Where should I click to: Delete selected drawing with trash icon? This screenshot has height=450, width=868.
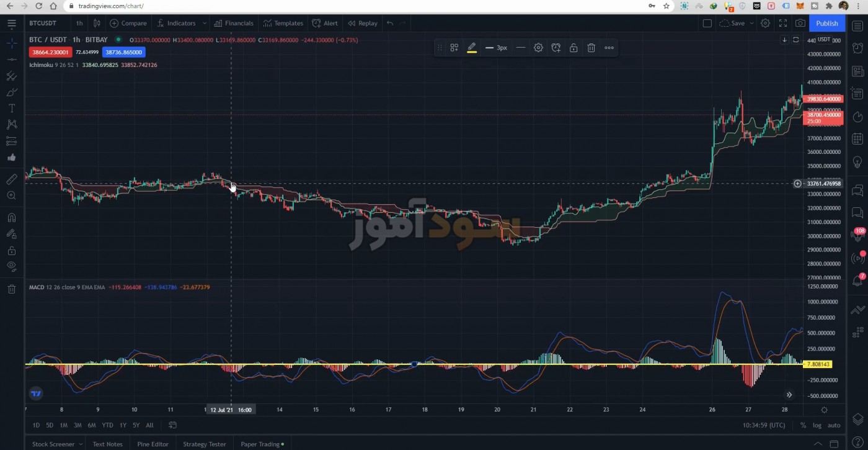pyautogui.click(x=591, y=47)
